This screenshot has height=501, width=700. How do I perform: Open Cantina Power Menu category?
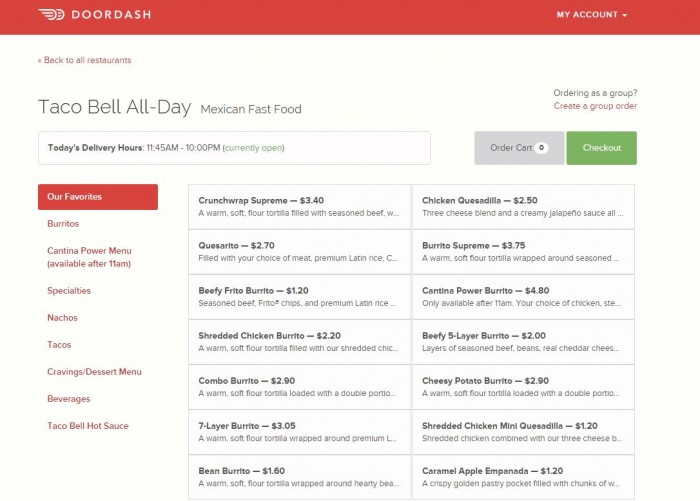[89, 257]
